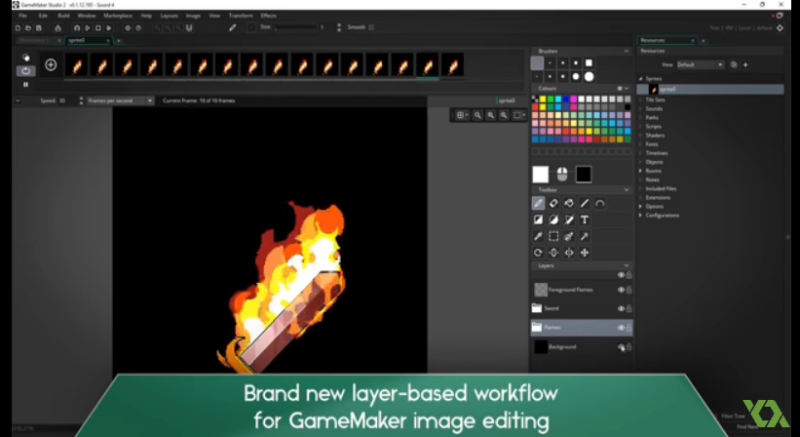The width and height of the screenshot is (800, 437).
Task: Collapse the Sprites resource folder
Action: tap(641, 79)
